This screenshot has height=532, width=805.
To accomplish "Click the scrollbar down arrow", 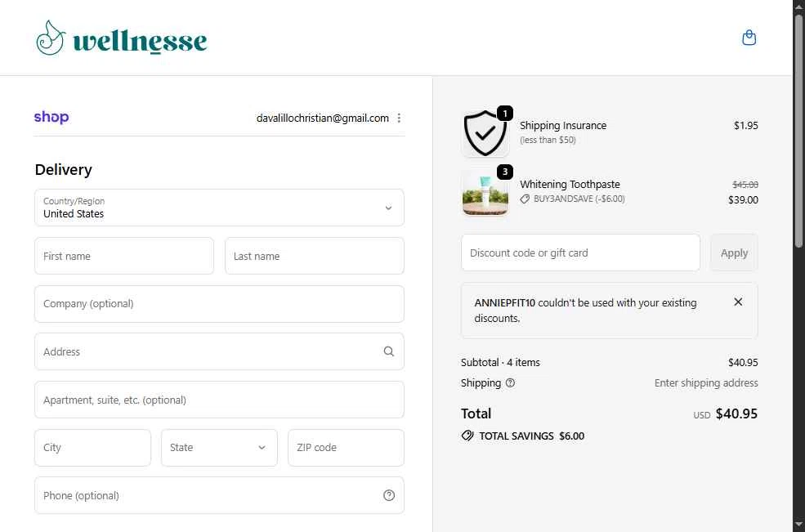I will pos(798,525).
